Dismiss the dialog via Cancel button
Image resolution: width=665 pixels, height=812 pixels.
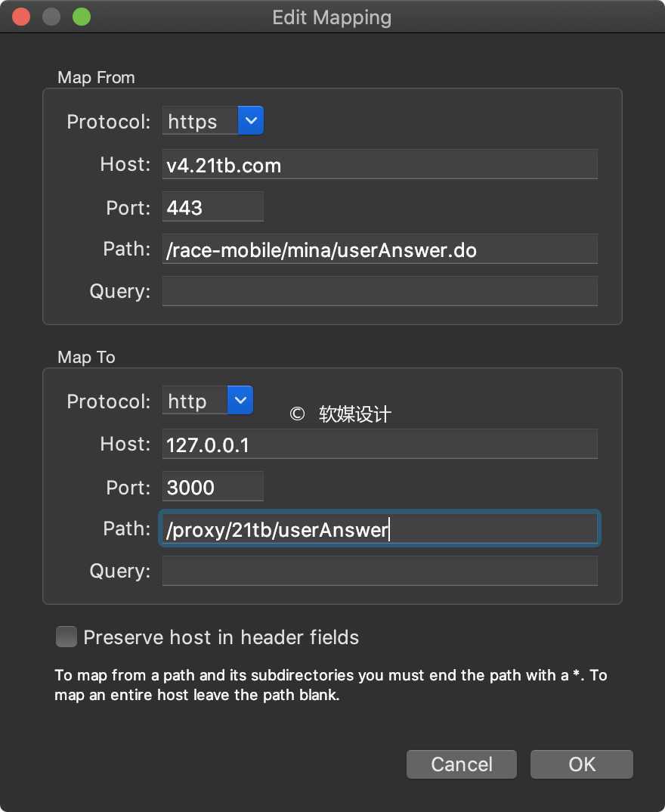pyautogui.click(x=461, y=764)
